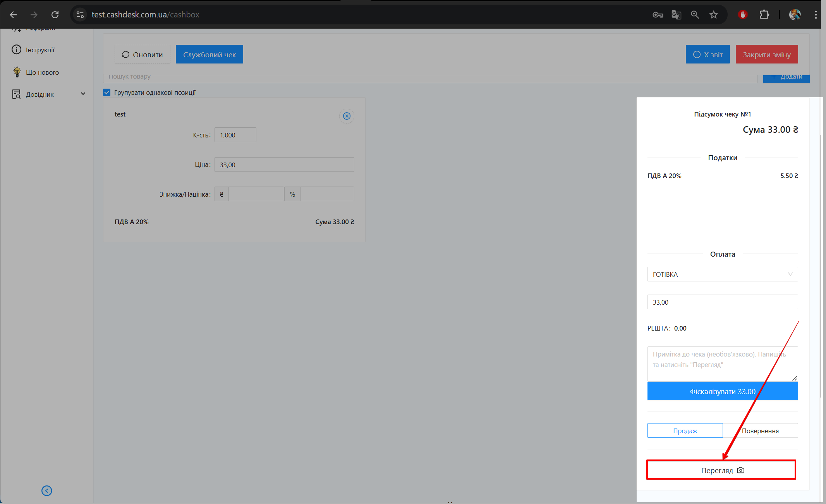The image size is (826, 504).
Task: Uncheck the Групувати однакові позиції checkbox
Action: coord(107,93)
